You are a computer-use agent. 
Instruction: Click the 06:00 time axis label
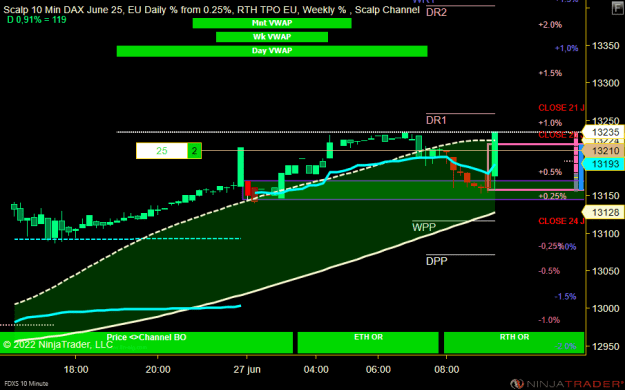[x=378, y=370]
